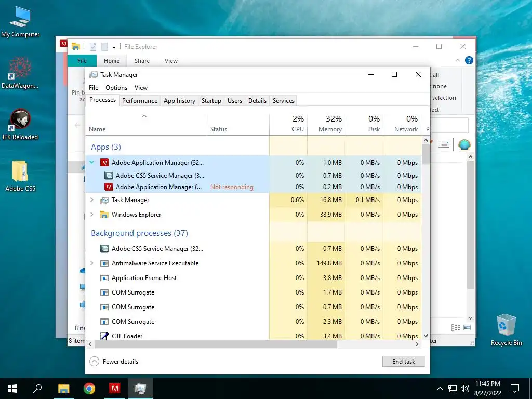Click Task Manager vertical scrollbar down arrow
Viewport: 532px width, 399px height.
pos(426,336)
